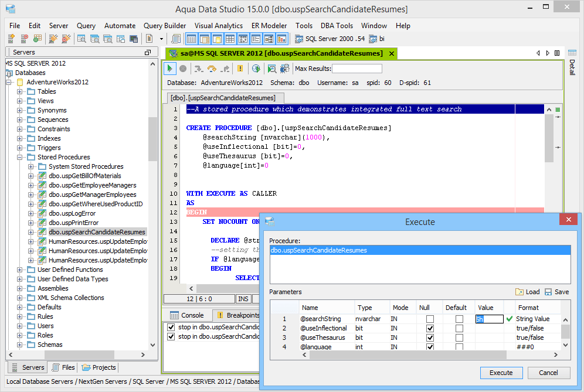584x392 pixels.
Task: Click the Max Results input field
Action: coord(356,69)
